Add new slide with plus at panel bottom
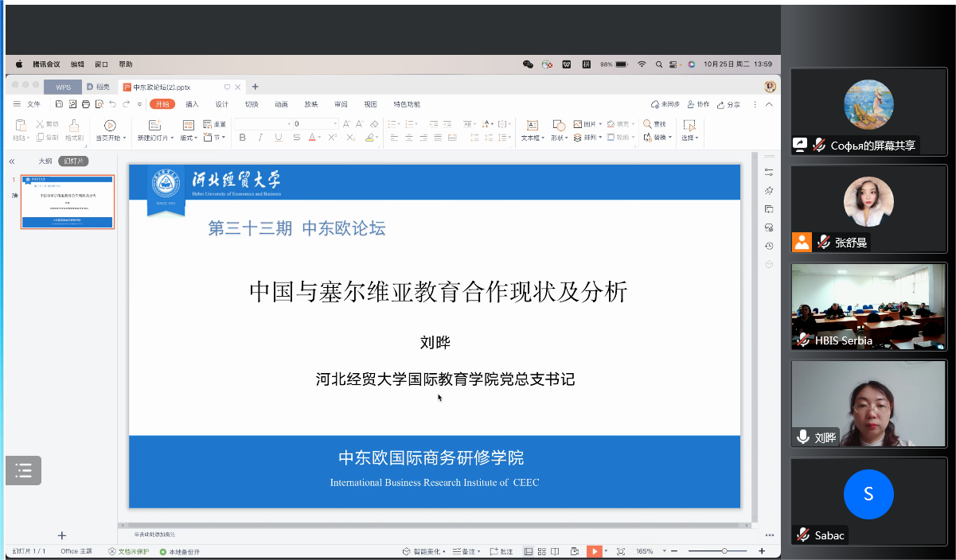Image resolution: width=956 pixels, height=560 pixels. point(62,535)
